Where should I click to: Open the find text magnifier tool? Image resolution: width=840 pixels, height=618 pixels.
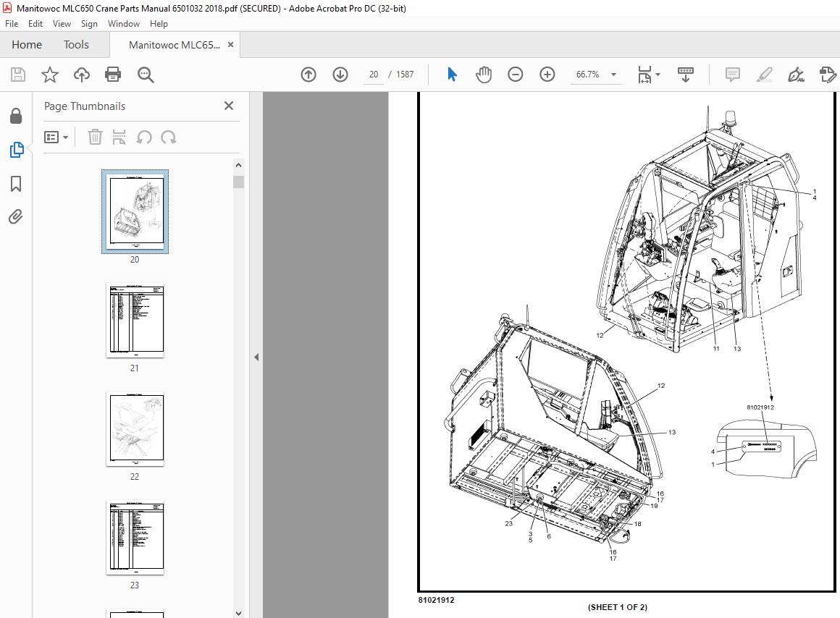tap(146, 75)
